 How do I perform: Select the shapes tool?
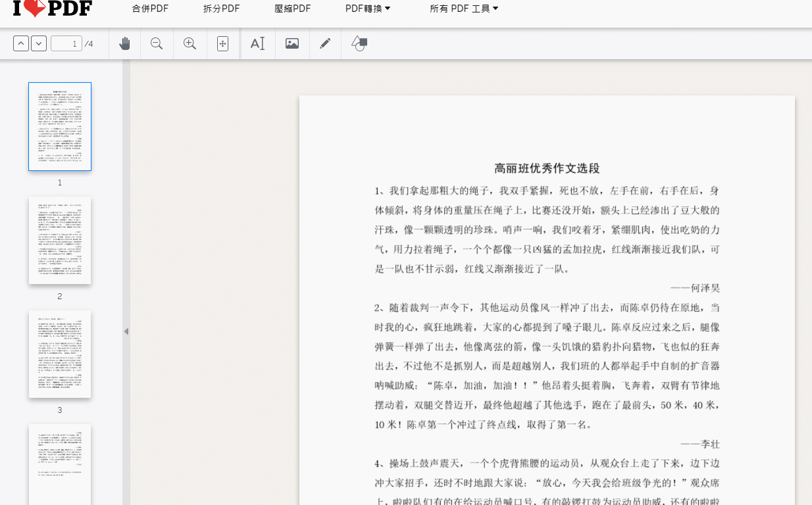click(359, 43)
